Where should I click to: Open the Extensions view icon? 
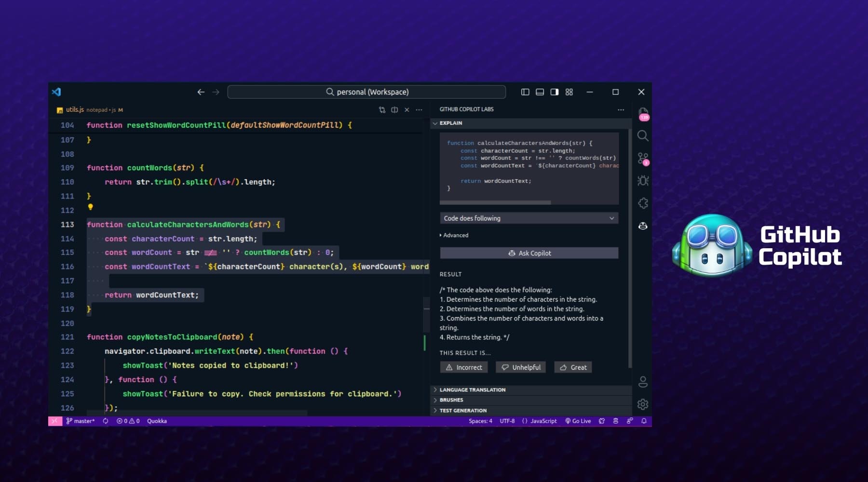point(643,203)
